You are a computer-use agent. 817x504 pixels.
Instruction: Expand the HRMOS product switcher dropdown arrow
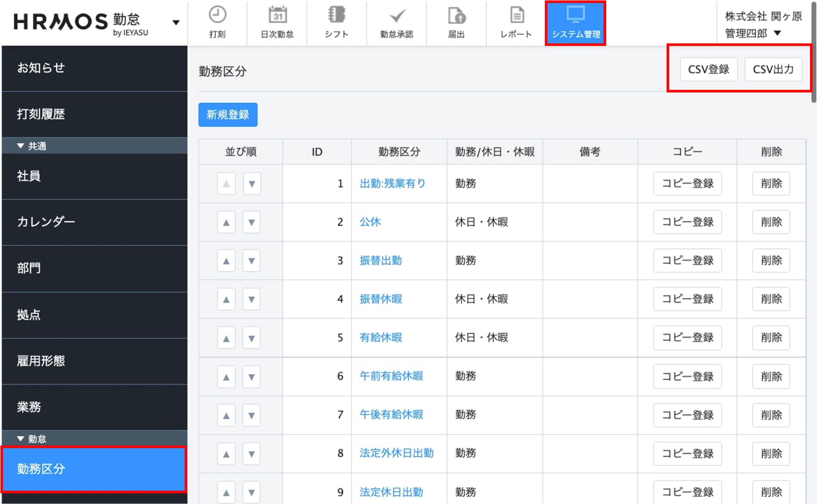click(x=176, y=23)
